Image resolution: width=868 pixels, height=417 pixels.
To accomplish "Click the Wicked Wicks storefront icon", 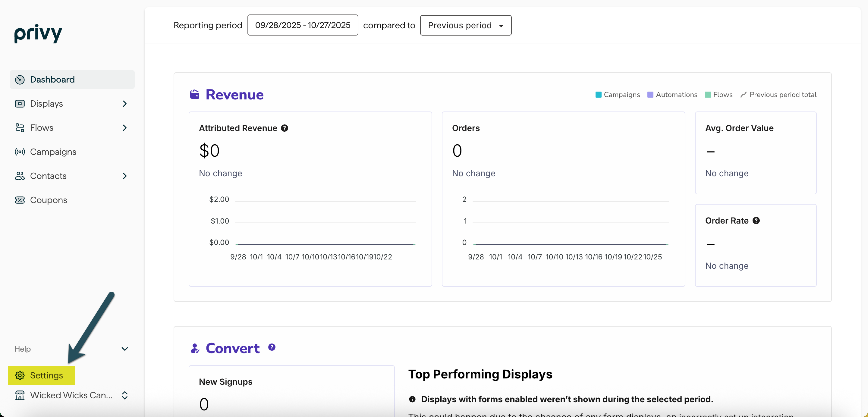I will pos(20,395).
